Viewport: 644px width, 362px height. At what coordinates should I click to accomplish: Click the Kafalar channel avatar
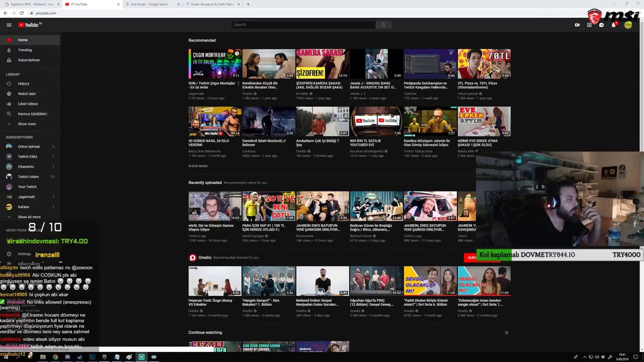(9, 207)
